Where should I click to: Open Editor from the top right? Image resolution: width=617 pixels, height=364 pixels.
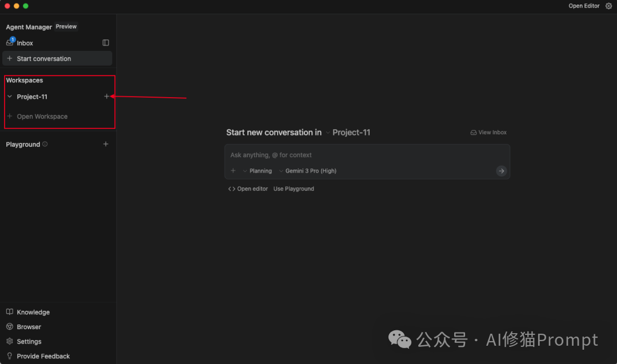point(584,6)
